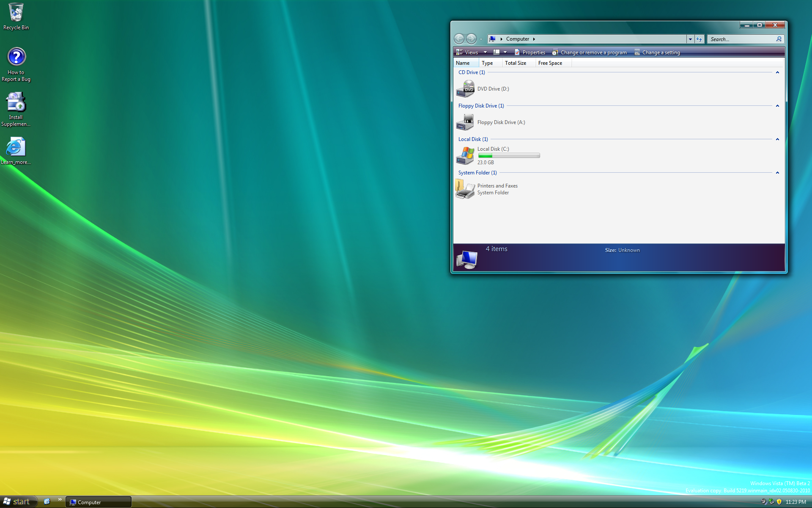Collapse the Floppy Disk Drive group
The image size is (812, 508).
(777, 106)
